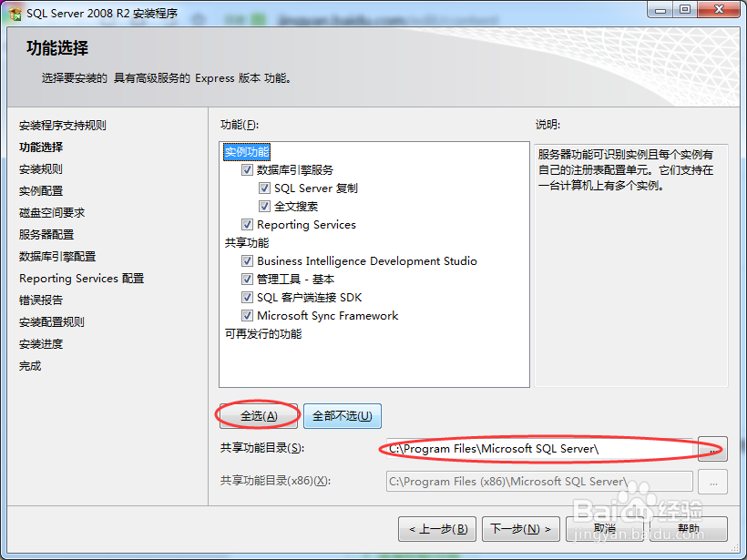Uncheck Microsoft Sync Framework

(247, 315)
